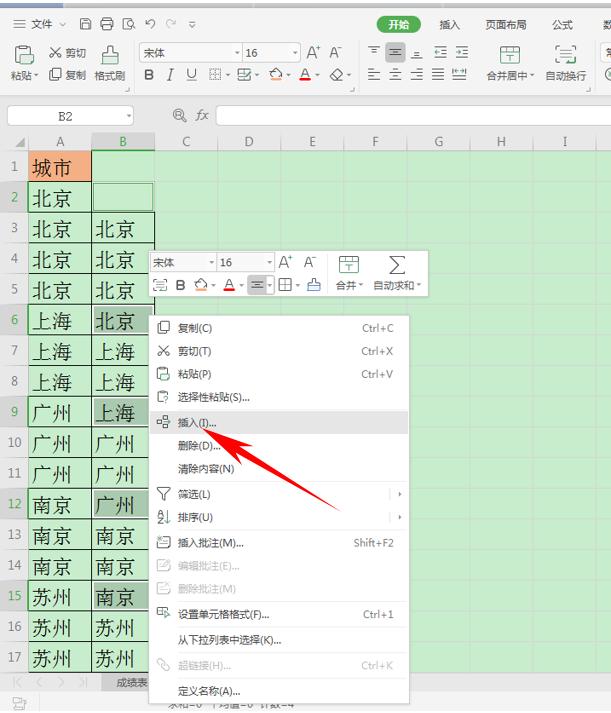Click the Cut (剪切) ribbon button
611x713 pixels.
point(67,53)
